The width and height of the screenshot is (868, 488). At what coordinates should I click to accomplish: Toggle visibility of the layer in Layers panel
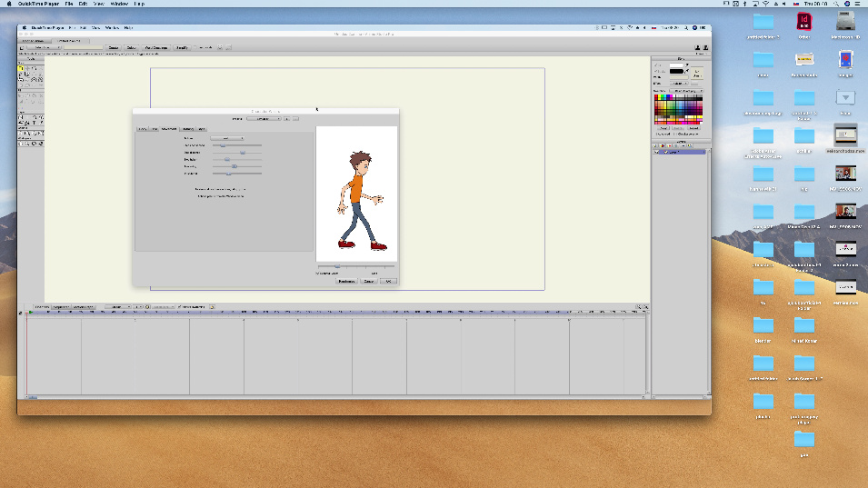[656, 152]
